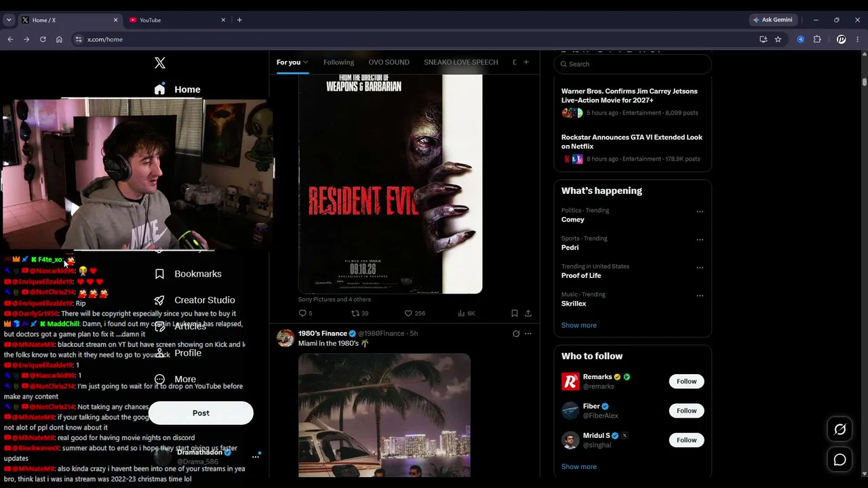This screenshot has height=488, width=868.
Task: Close the Home / X tab
Action: [x=115, y=20]
